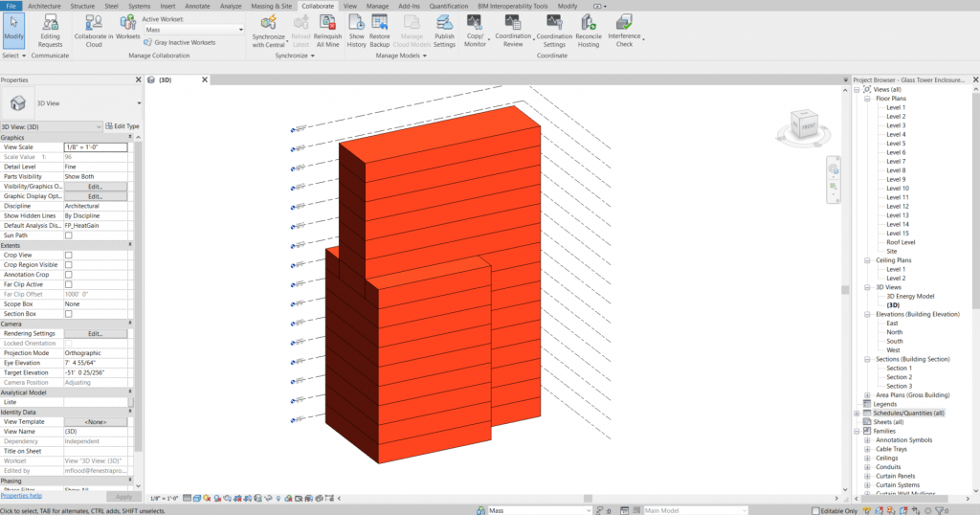Collapse the Elevations (Building Elevation) node
The image size is (980, 515).
[867, 314]
